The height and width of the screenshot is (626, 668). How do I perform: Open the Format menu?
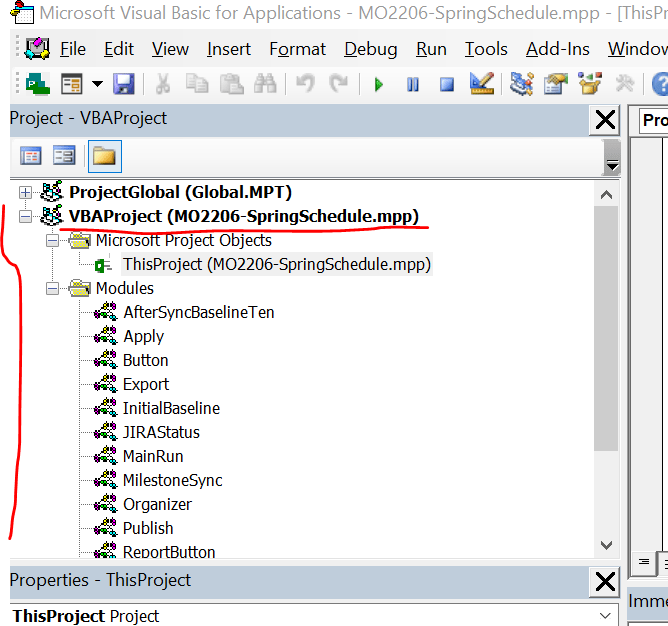(x=297, y=49)
